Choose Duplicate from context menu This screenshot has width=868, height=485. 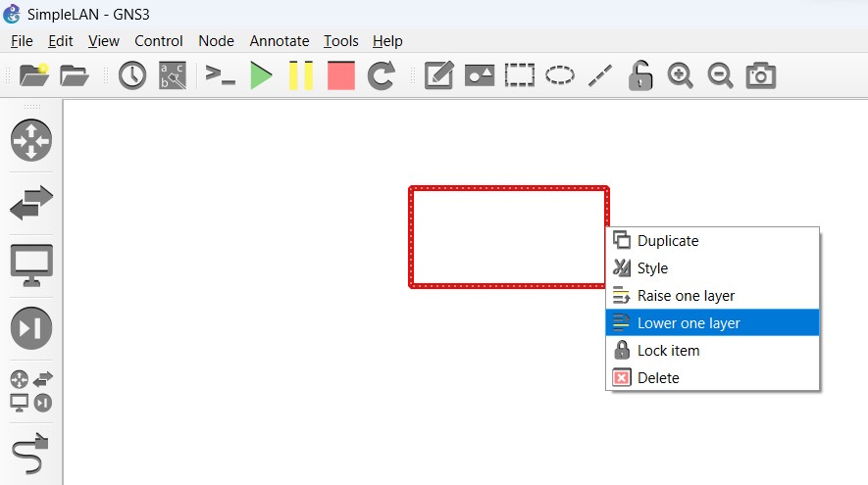coord(712,241)
